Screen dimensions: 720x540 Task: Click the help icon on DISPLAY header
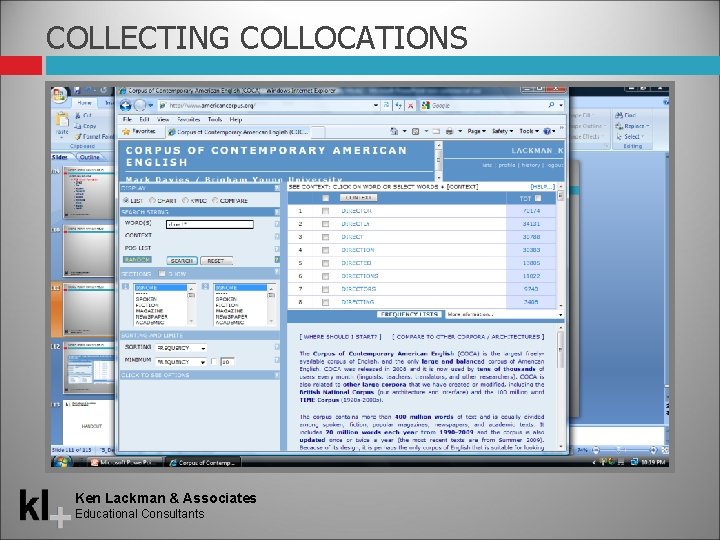(277, 188)
